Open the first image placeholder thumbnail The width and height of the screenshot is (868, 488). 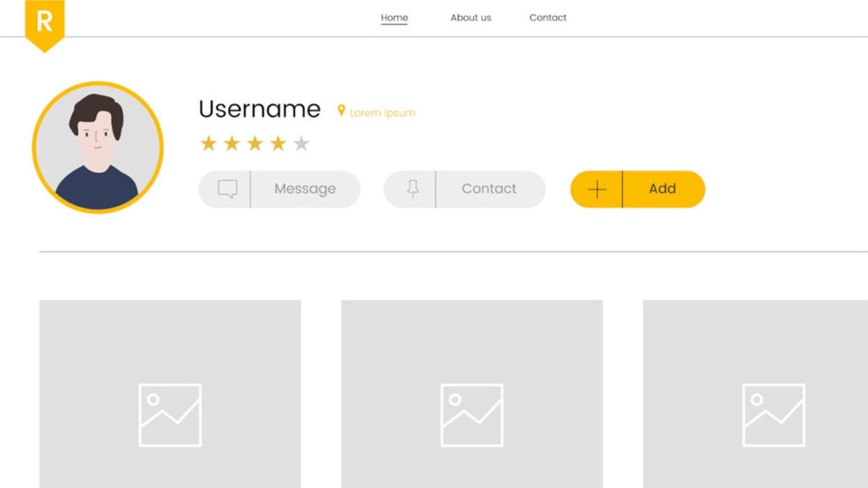170,394
